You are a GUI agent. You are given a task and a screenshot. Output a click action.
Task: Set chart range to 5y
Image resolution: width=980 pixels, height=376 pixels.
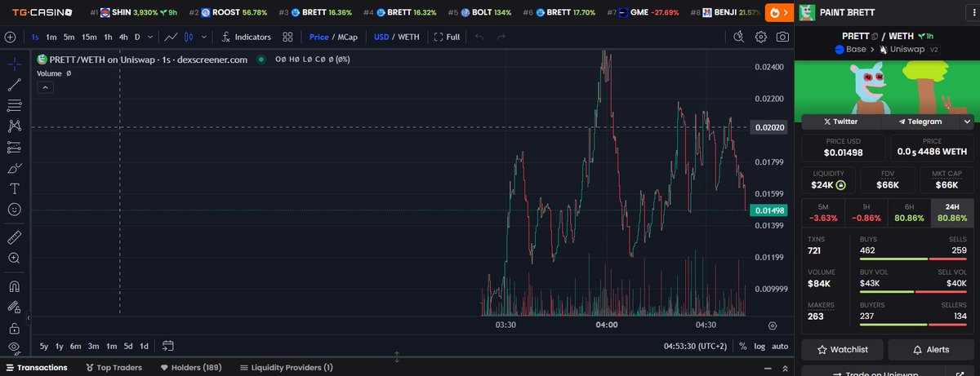point(44,346)
